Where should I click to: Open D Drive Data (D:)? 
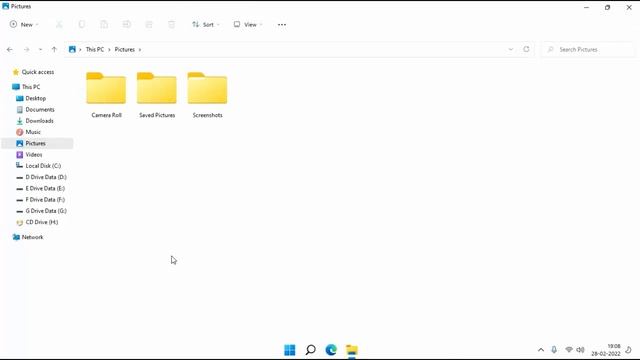(46, 177)
